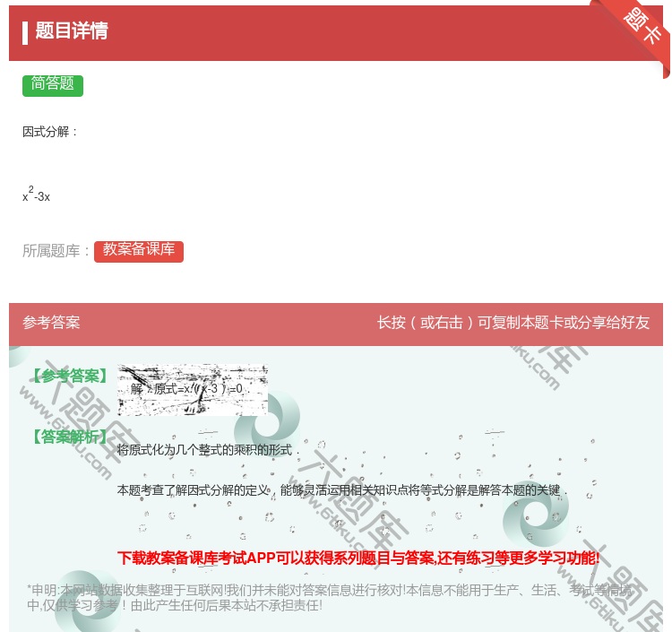Click the 题目详情 header title
672x632 pixels.
(x=71, y=30)
